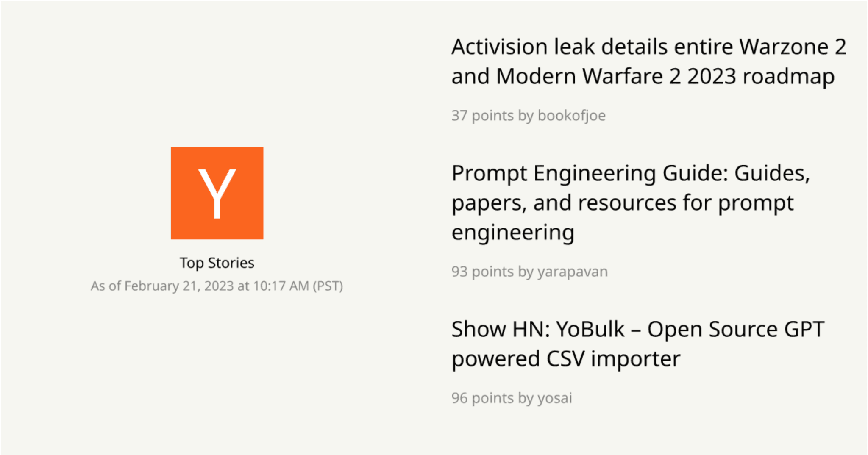Click the February 21, 2023 date text
Screen dimensions: 868x455
coord(179,286)
